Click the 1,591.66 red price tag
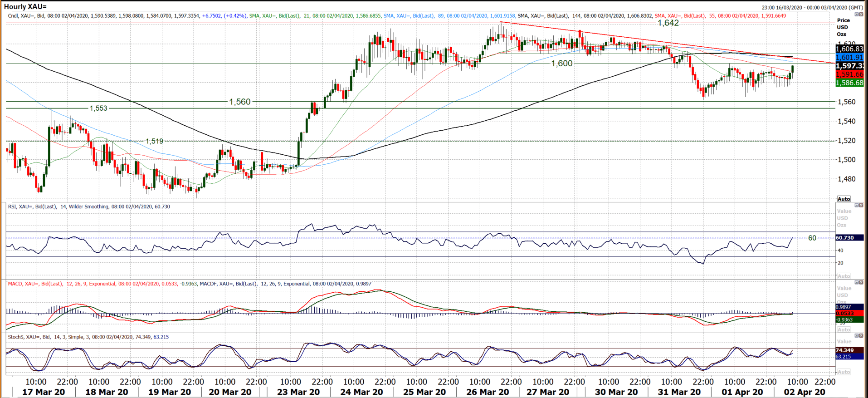Viewport: 868px width, 398px height. pos(849,74)
